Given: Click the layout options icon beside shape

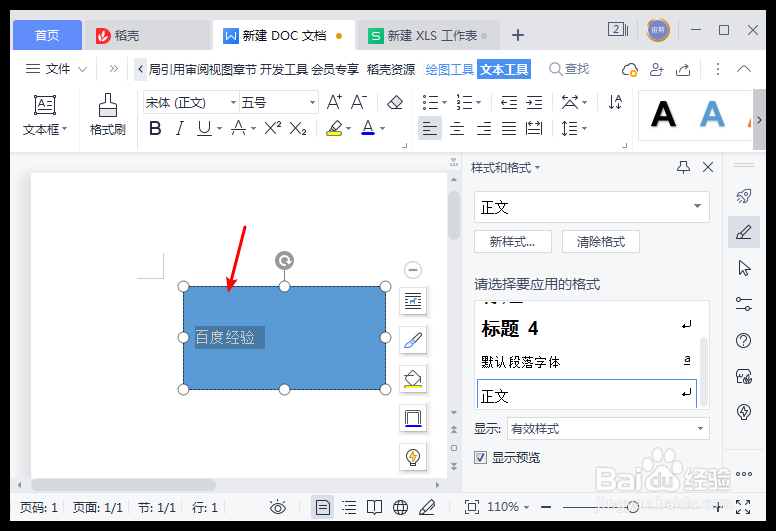Looking at the screenshot, I should (x=413, y=300).
